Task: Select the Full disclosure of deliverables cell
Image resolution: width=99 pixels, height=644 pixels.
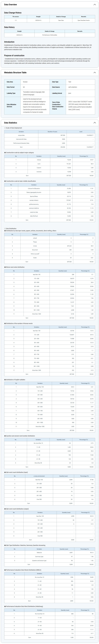Action: (50, 35)
